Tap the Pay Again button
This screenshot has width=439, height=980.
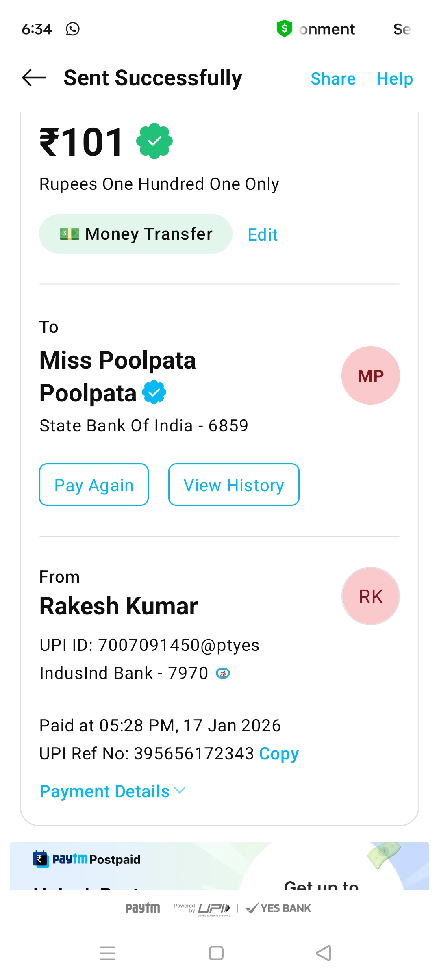point(94,485)
